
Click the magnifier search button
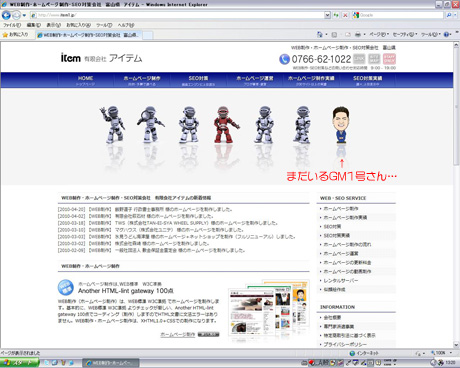(x=449, y=15)
